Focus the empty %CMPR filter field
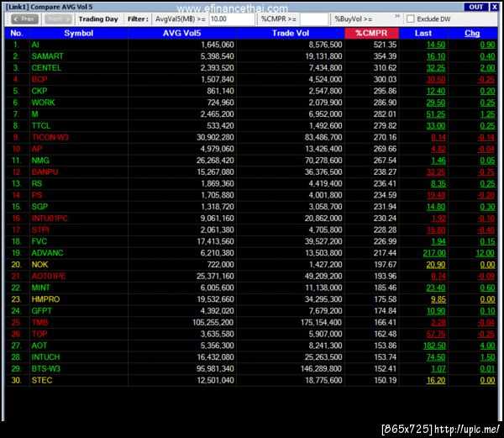The image size is (504, 438). click(313, 19)
